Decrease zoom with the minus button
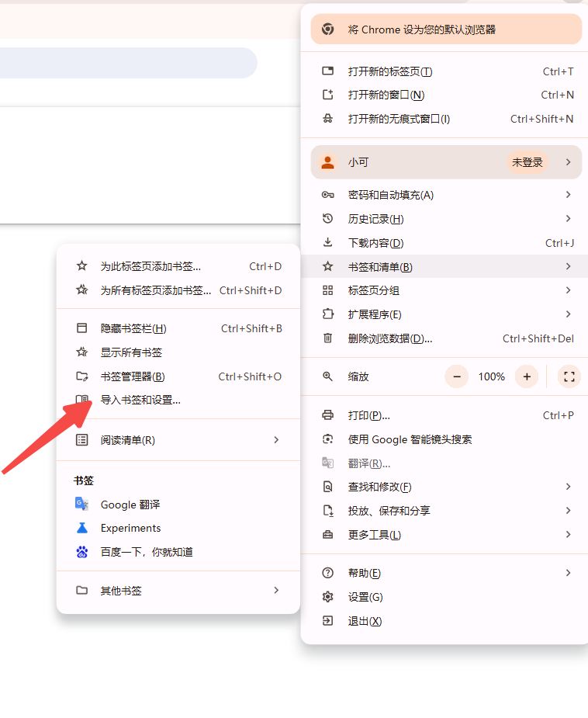 click(457, 376)
